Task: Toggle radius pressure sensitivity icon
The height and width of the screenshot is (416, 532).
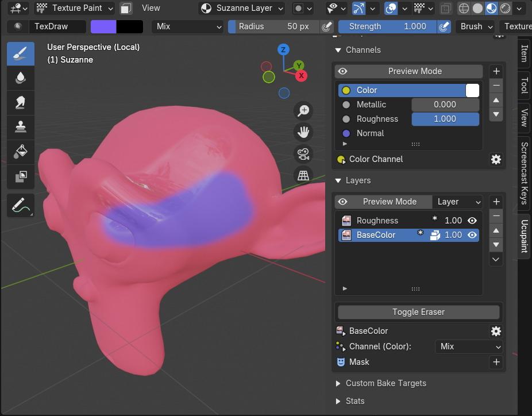Action: 326,26
